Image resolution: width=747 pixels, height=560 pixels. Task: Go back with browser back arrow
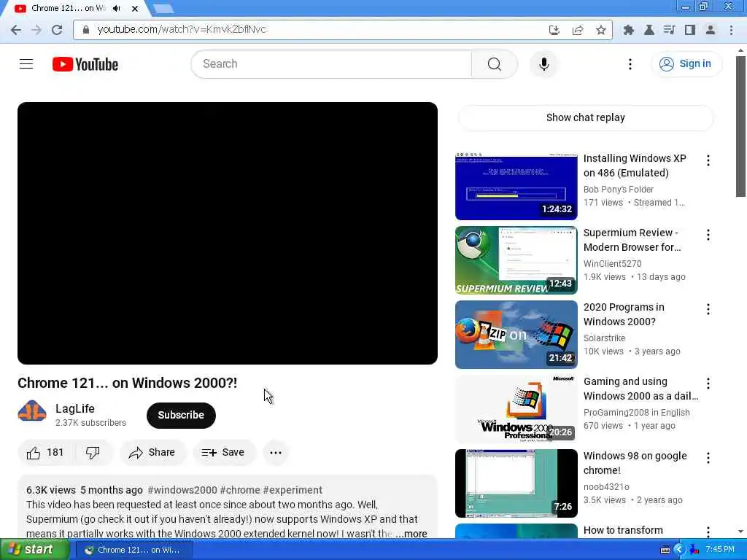point(16,29)
